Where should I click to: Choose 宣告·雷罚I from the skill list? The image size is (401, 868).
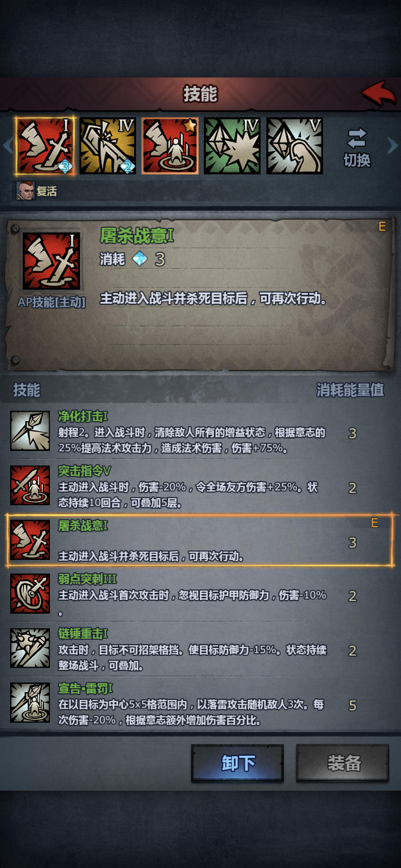pyautogui.click(x=200, y=704)
